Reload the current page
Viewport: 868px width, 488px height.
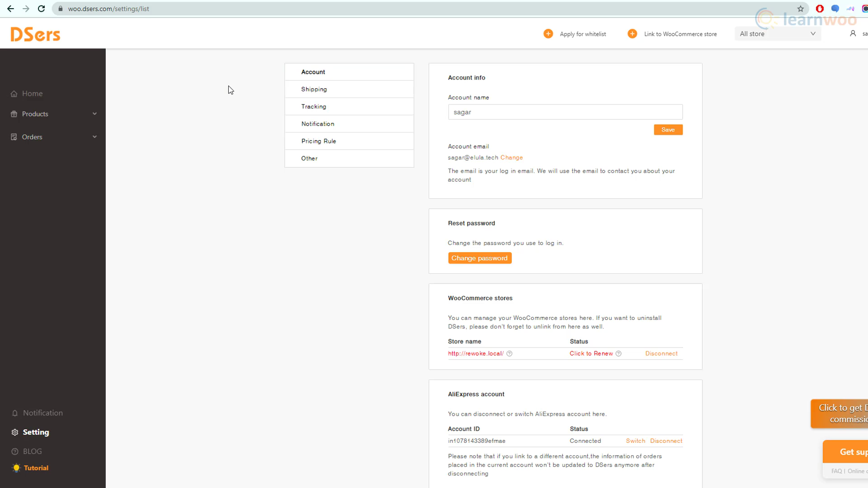point(41,9)
